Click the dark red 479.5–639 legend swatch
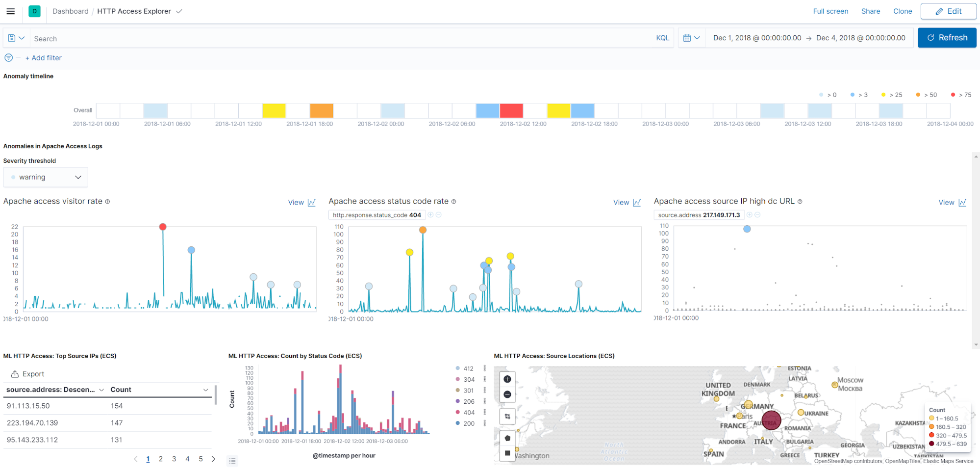The height and width of the screenshot is (472, 980). (931, 444)
